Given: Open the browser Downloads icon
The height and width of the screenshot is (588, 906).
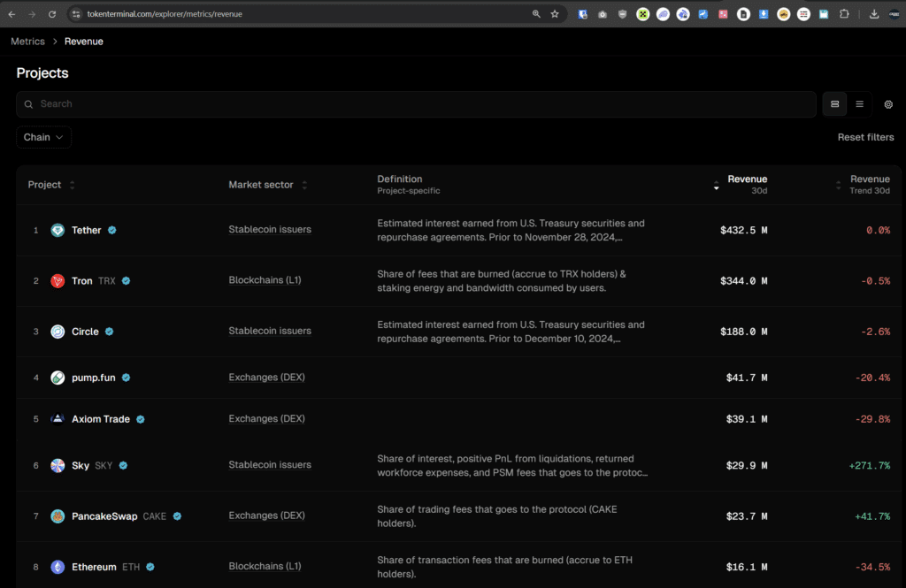Looking at the screenshot, I should pyautogui.click(x=874, y=14).
